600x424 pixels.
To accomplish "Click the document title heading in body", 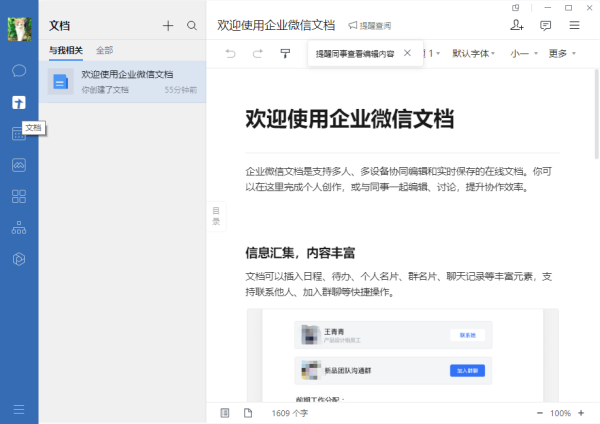I will click(350, 119).
